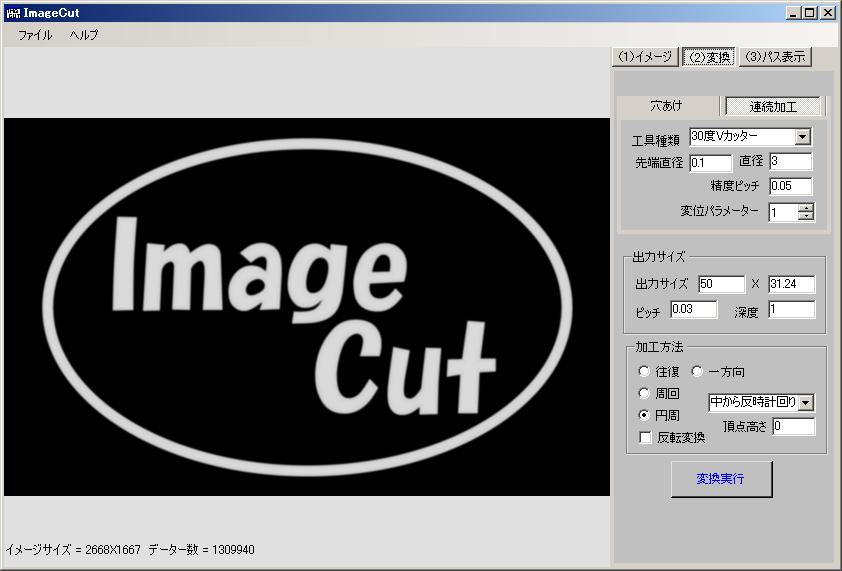Screen dimensions: 842x571
Task: Minimize the ImageCut window
Action: (793, 13)
